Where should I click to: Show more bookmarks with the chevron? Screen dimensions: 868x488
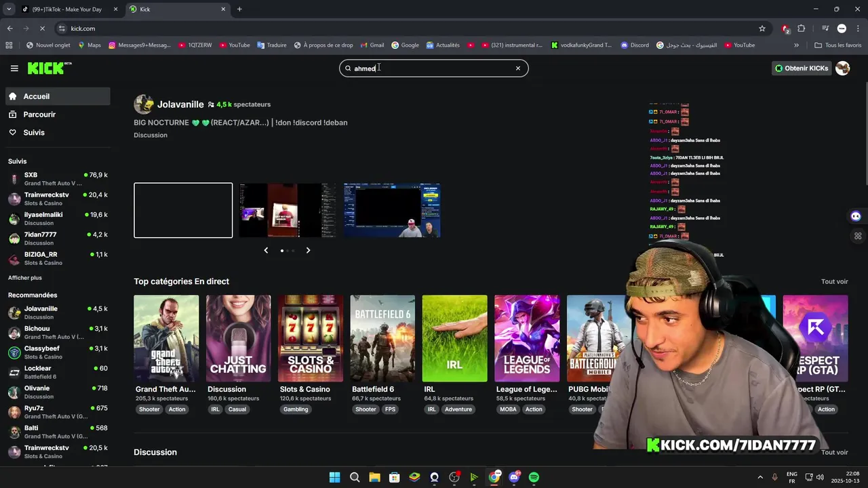[796, 45]
